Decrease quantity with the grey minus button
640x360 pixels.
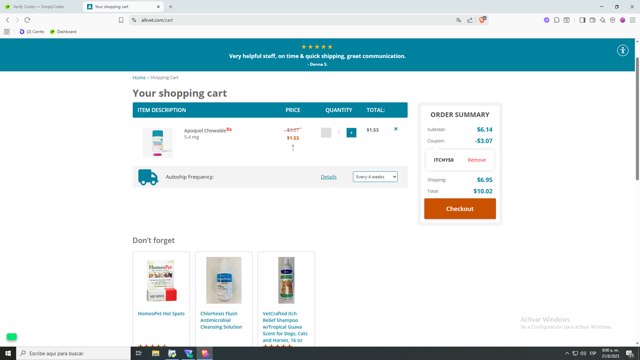pyautogui.click(x=326, y=133)
